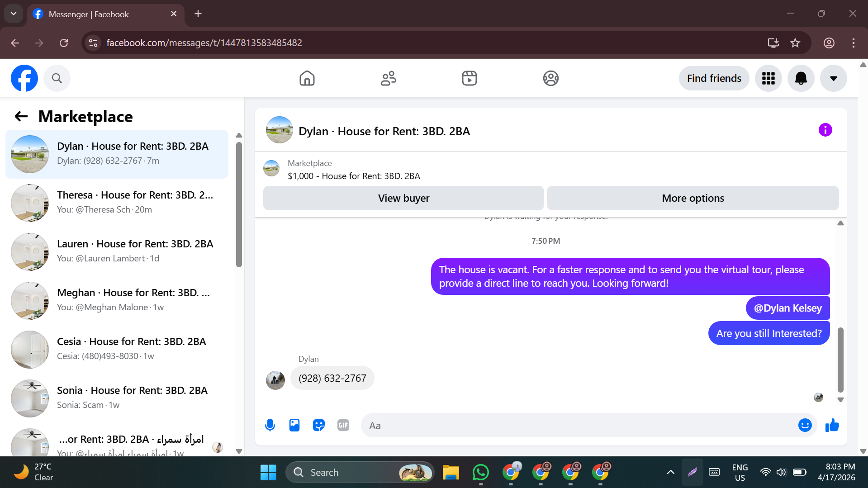Go to Home feed icon
The height and width of the screenshot is (488, 868).
coord(307,78)
